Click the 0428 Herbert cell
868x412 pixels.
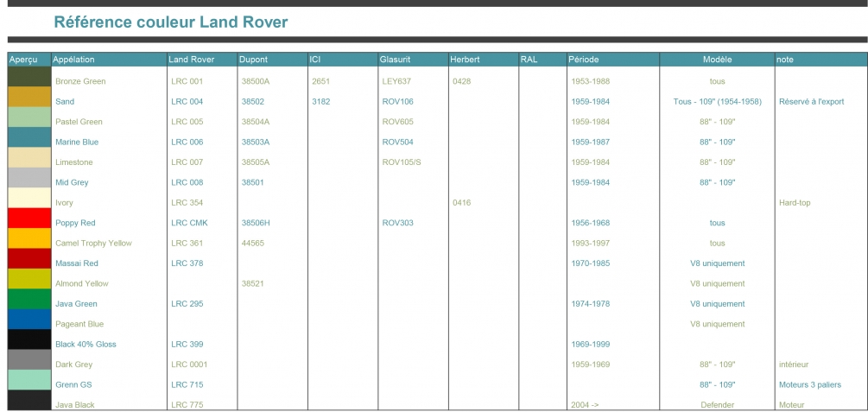[x=462, y=81]
